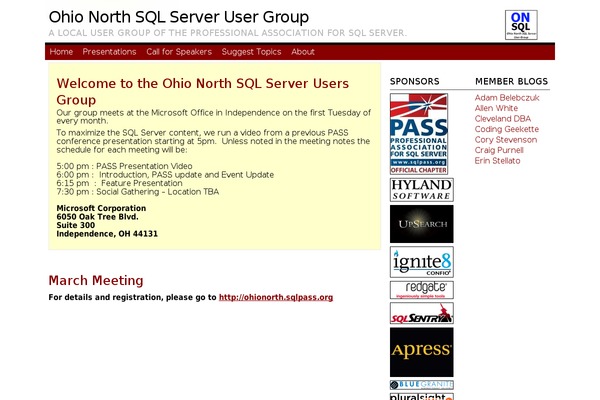Click the ONSQL logo in the header
This screenshot has height=400, width=600.
[x=521, y=25]
